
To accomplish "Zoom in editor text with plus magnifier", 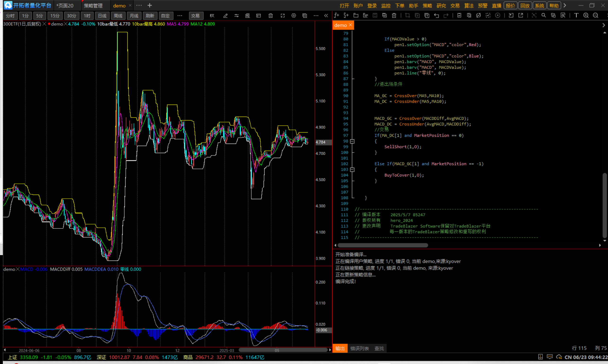I will click(x=586, y=15).
